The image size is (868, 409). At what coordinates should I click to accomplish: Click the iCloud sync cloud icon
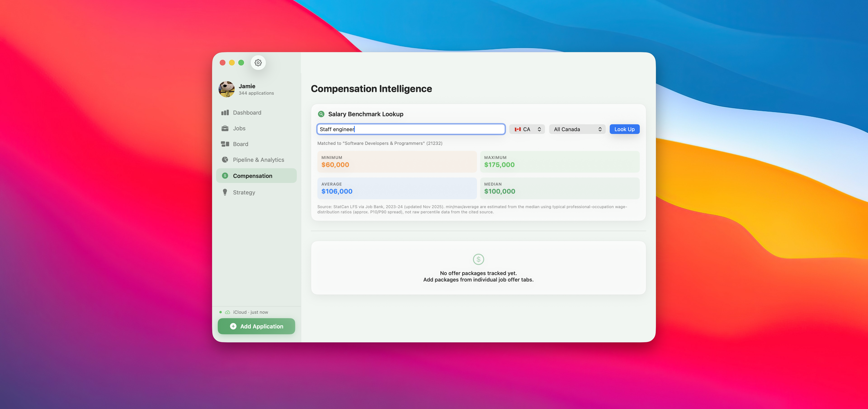pyautogui.click(x=227, y=312)
